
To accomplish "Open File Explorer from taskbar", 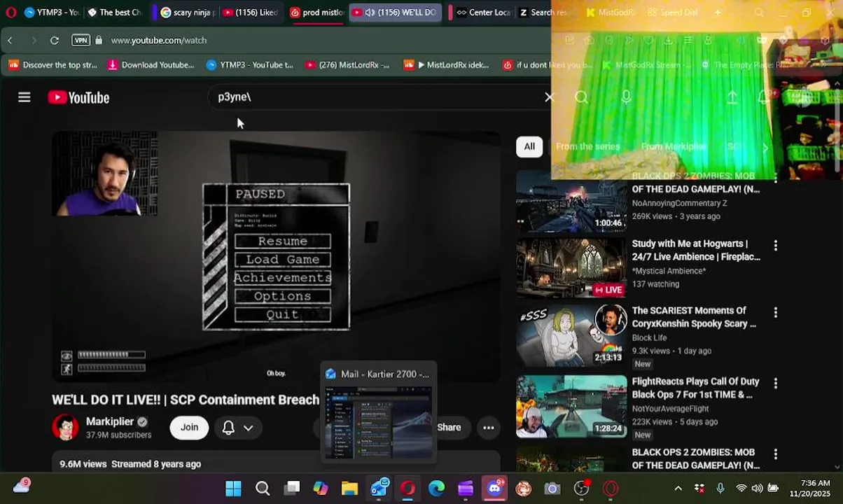I will [349, 488].
